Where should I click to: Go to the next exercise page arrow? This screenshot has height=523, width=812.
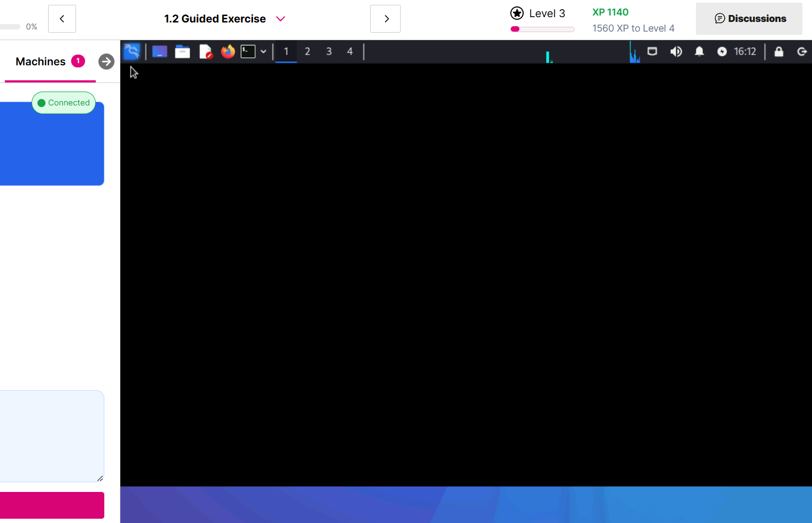pyautogui.click(x=385, y=19)
